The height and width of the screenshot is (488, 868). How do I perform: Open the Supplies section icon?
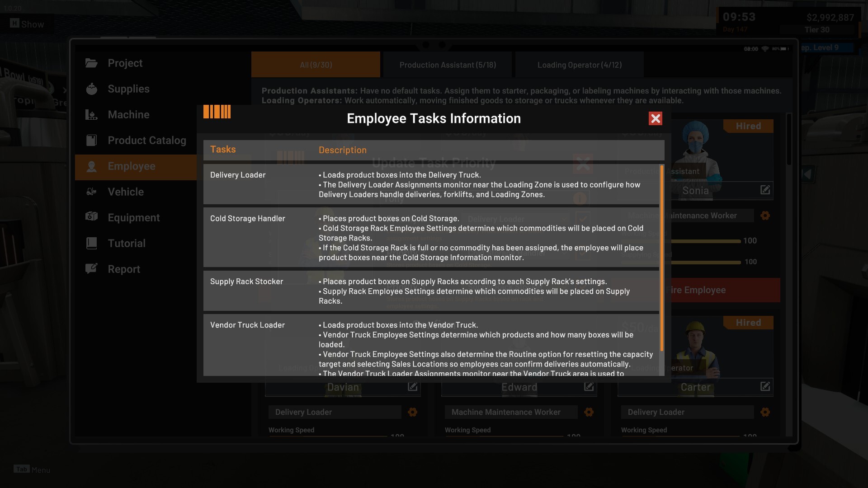point(91,89)
